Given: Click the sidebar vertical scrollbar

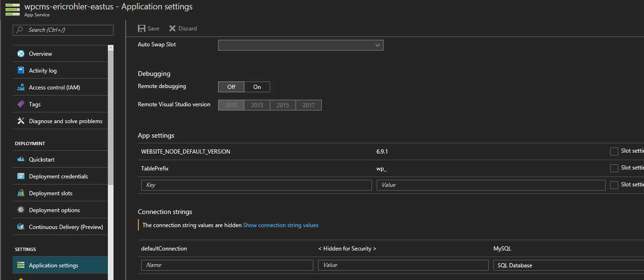Looking at the screenshot, I should 111,117.
